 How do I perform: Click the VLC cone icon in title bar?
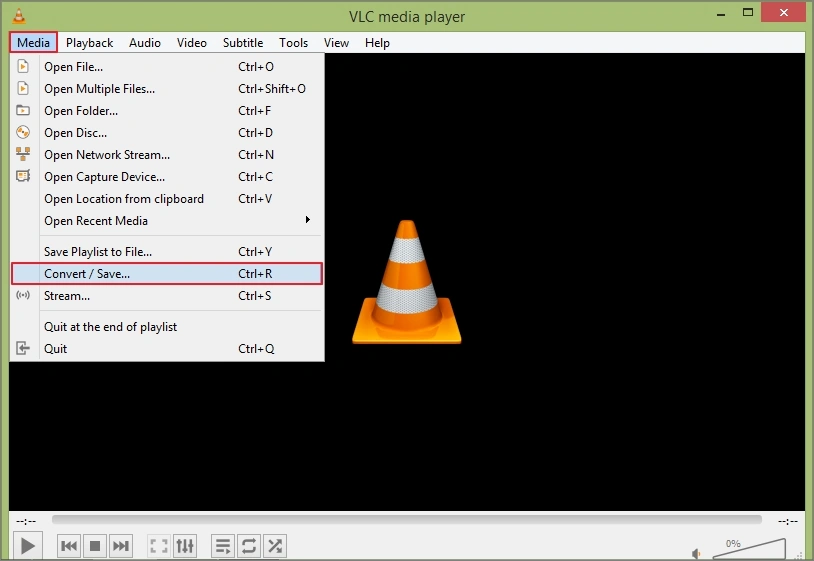[19, 16]
